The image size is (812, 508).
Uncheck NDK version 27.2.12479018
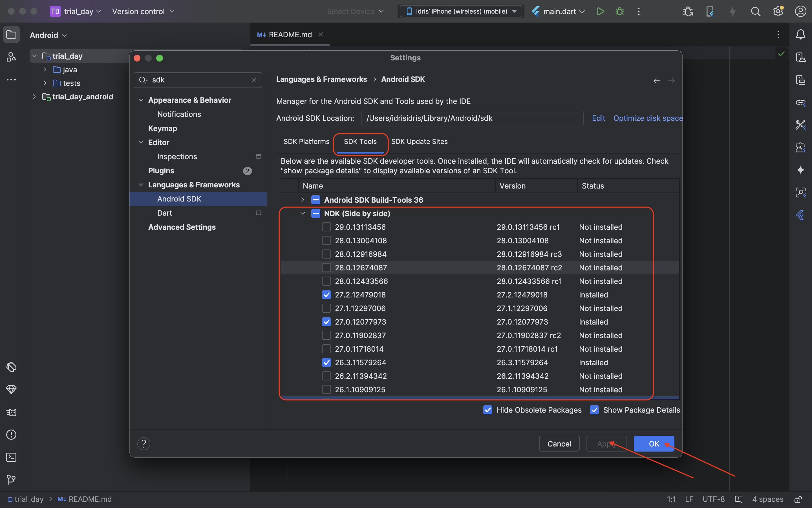[x=326, y=295]
